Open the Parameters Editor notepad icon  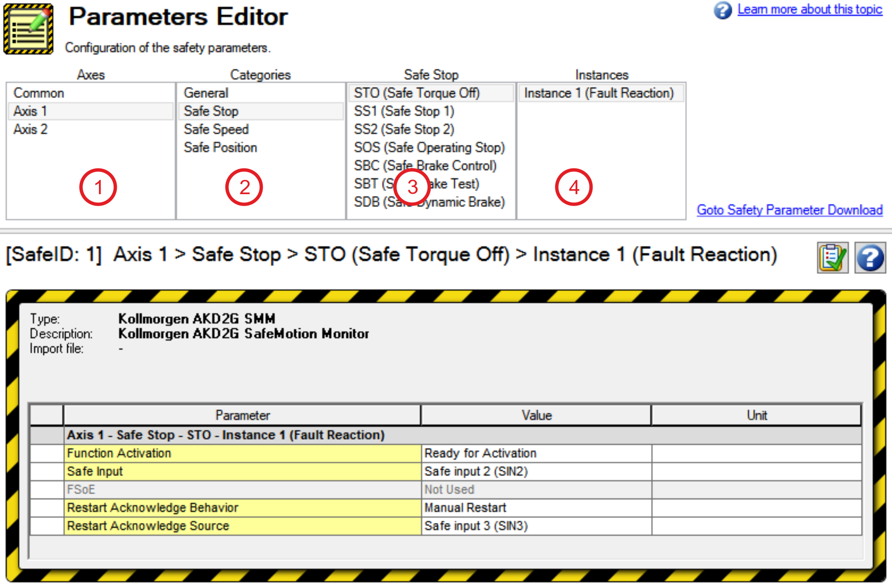pos(28,29)
